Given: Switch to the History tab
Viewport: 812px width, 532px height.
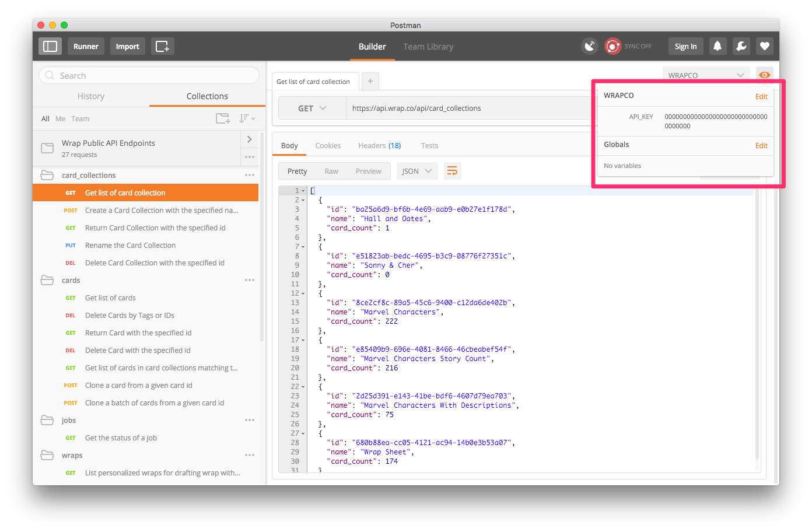Looking at the screenshot, I should [91, 96].
